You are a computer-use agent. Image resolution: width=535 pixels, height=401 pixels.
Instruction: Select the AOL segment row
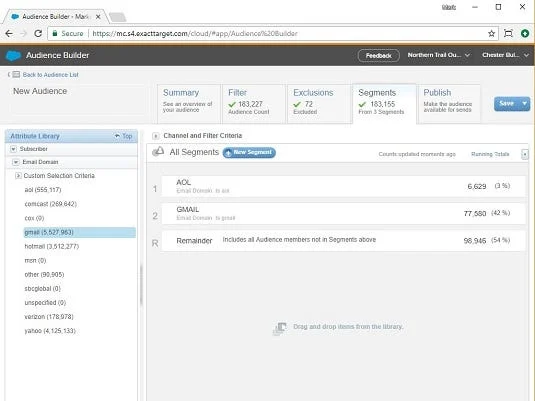tap(343, 186)
